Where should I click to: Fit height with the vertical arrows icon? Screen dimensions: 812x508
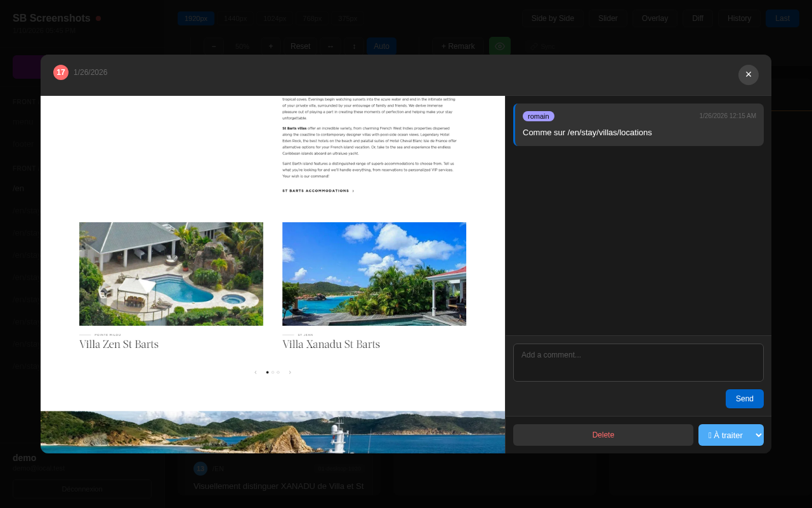click(354, 46)
